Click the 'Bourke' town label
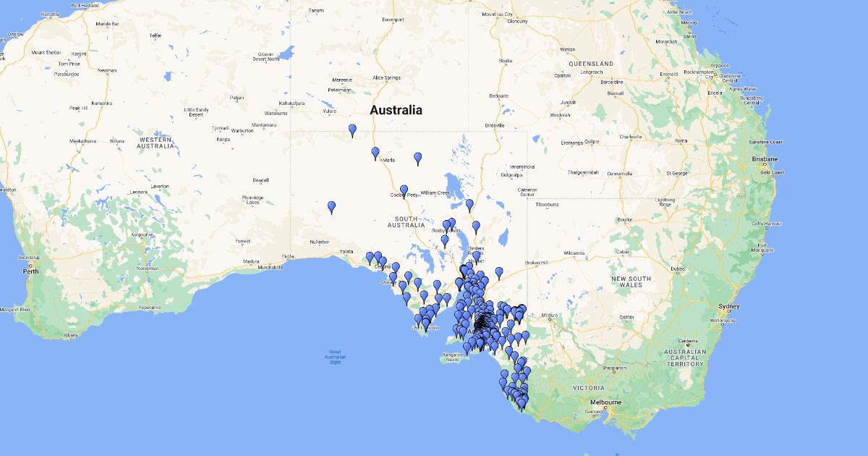Image resolution: width=868 pixels, height=456 pixels. tap(625, 219)
